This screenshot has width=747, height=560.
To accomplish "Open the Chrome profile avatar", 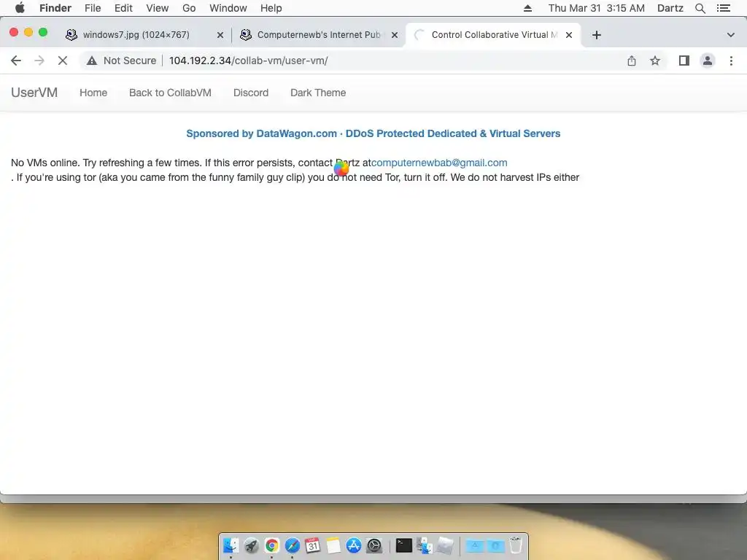I will (x=708, y=61).
